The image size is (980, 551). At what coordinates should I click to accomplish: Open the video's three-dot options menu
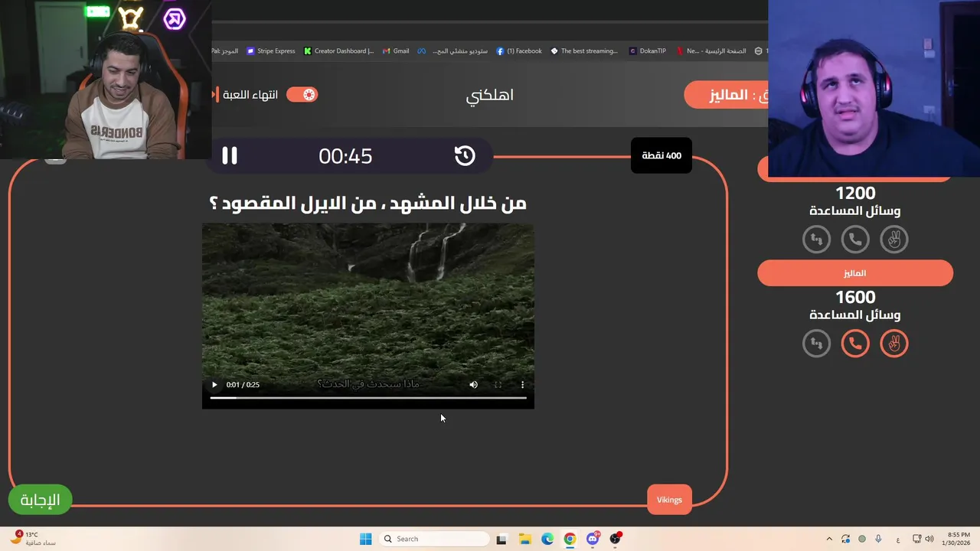pyautogui.click(x=523, y=385)
